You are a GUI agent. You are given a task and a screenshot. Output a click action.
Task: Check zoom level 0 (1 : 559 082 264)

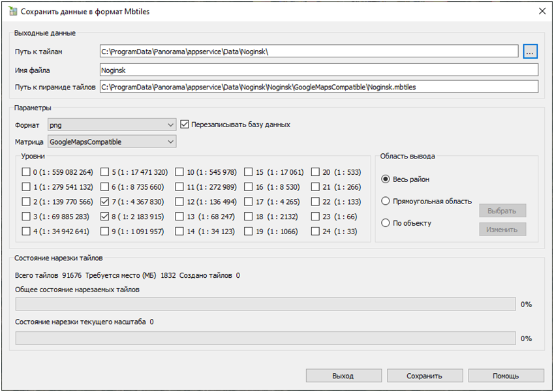[26, 172]
